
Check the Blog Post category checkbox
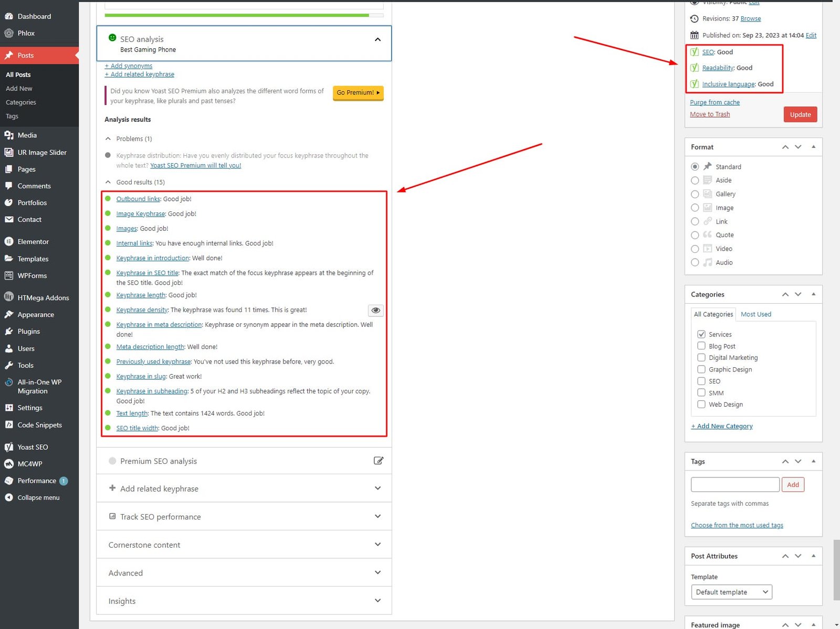click(x=701, y=346)
